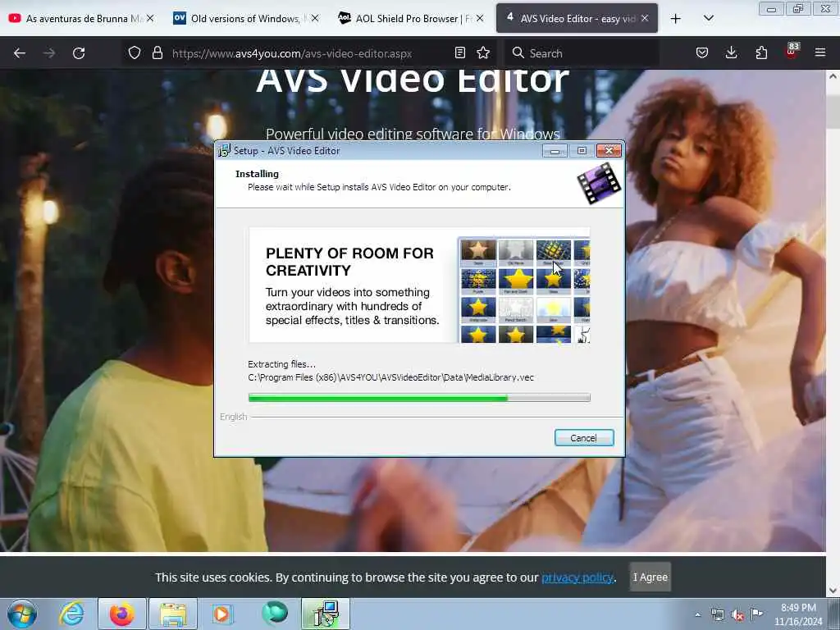840x630 pixels.
Task: Open the clock showing 8:49 PM
Action: (x=798, y=614)
